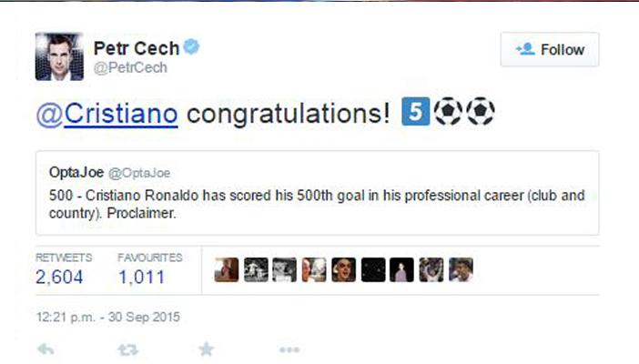View the 2,604 retweets list
Screen dimensions: 639x364
(60, 277)
